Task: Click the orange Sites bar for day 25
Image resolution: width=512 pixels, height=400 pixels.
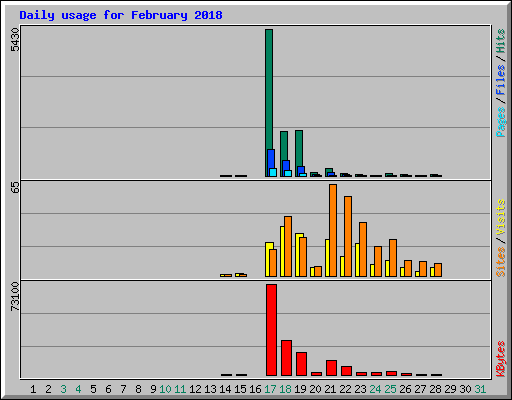Action: 393,258
